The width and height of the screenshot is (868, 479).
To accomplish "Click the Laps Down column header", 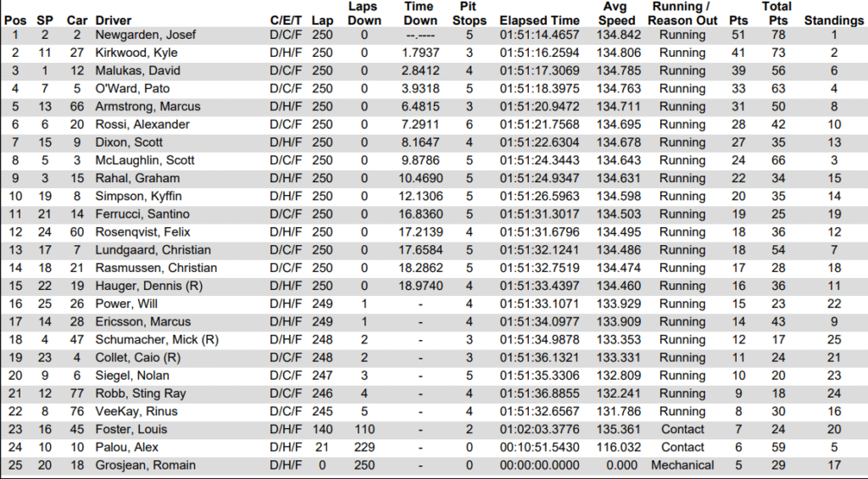I will coord(364,14).
